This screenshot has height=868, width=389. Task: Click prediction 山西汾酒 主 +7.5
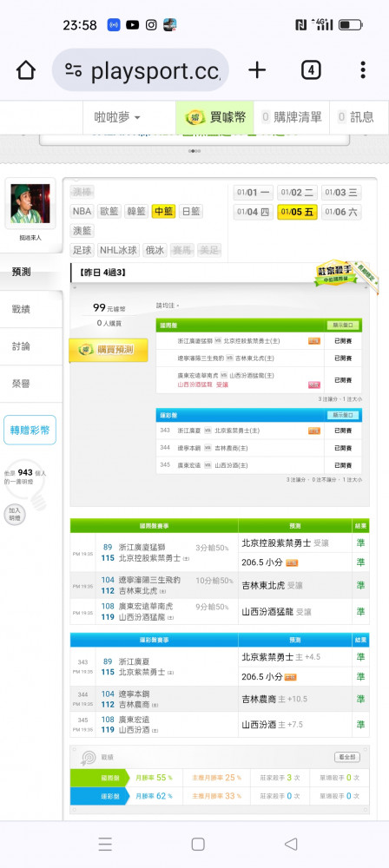[x=272, y=725]
